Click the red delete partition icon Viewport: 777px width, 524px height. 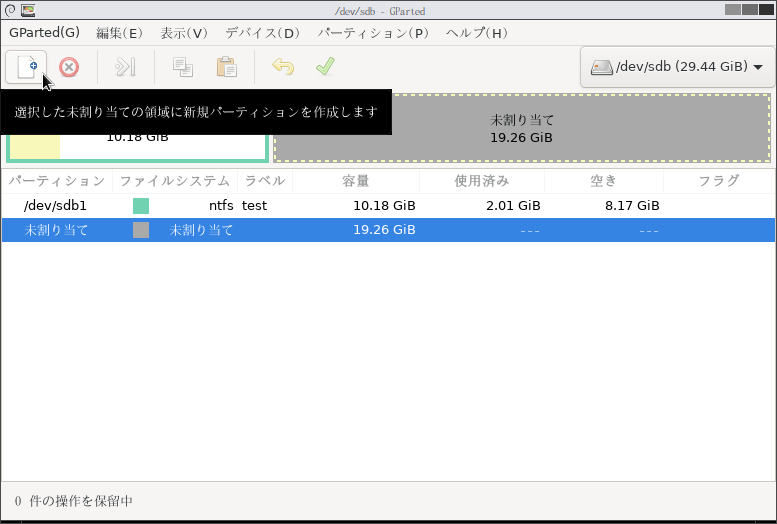[69, 67]
